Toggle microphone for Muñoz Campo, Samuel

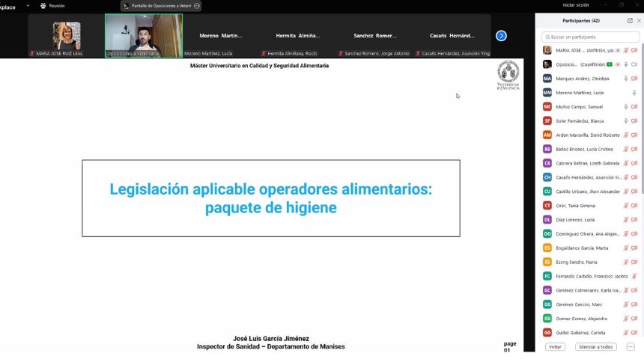625,107
